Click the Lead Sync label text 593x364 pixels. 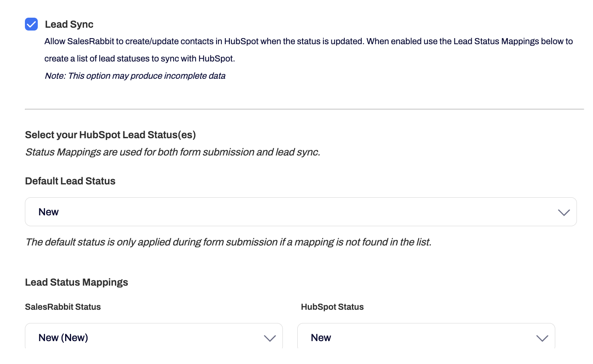[69, 25]
